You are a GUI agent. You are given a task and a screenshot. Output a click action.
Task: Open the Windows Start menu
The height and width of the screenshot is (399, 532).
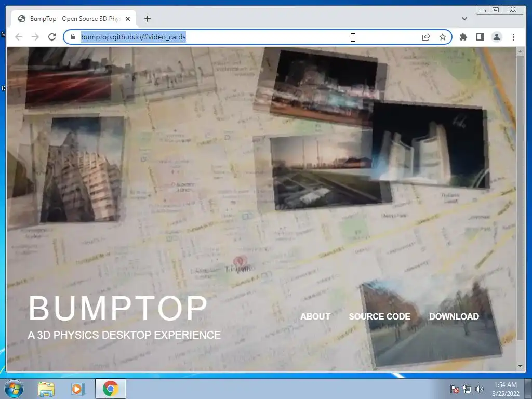tap(14, 389)
